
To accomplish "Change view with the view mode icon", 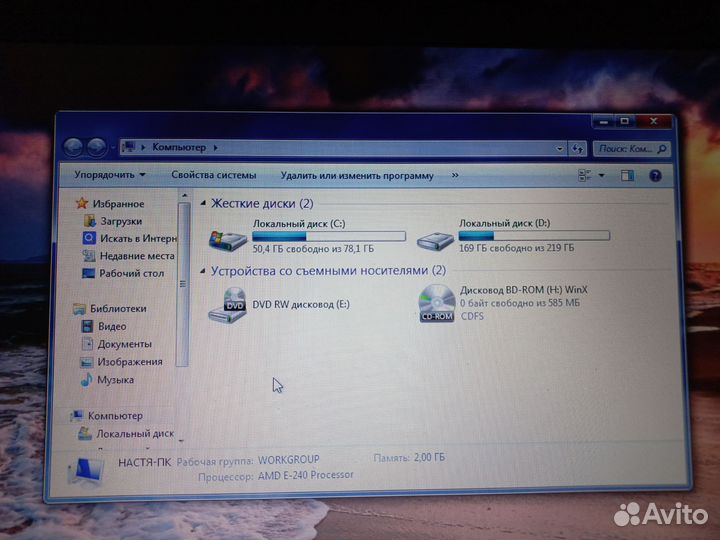I will point(585,175).
